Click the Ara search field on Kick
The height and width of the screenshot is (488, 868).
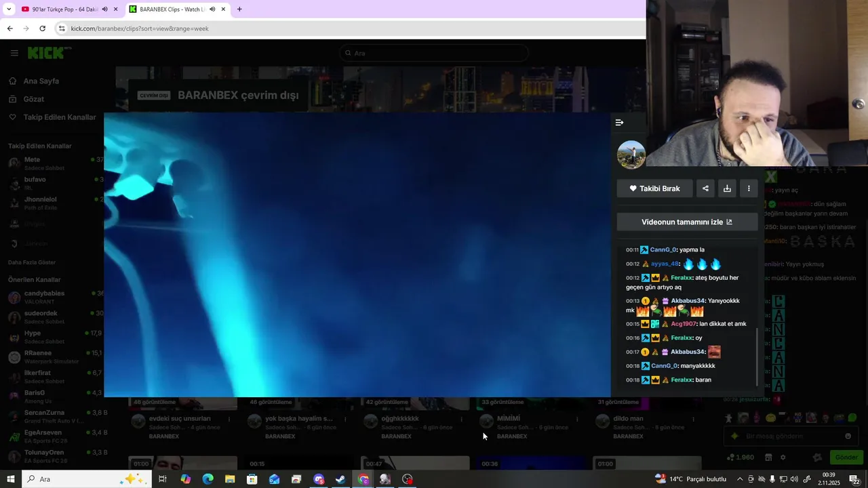(434, 53)
